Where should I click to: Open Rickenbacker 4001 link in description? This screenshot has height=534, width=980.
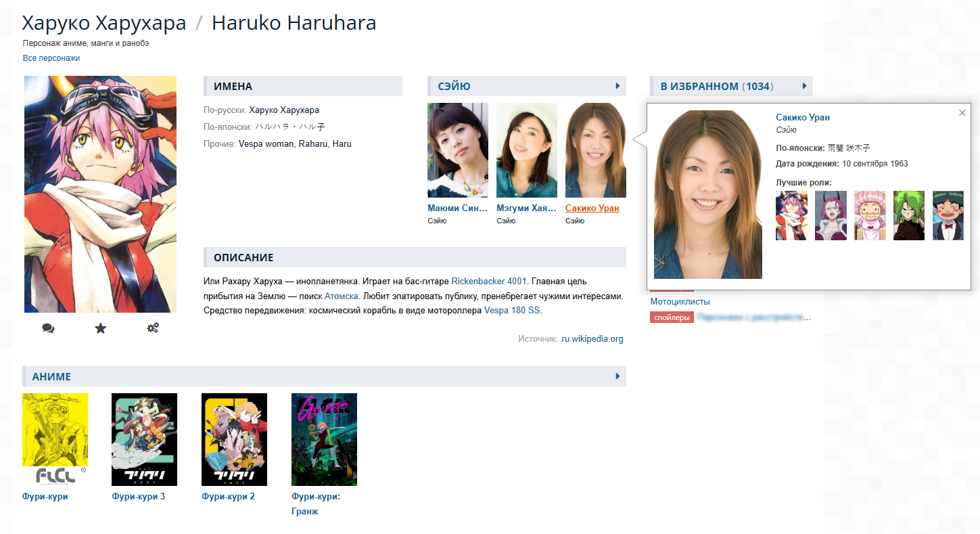pos(489,281)
